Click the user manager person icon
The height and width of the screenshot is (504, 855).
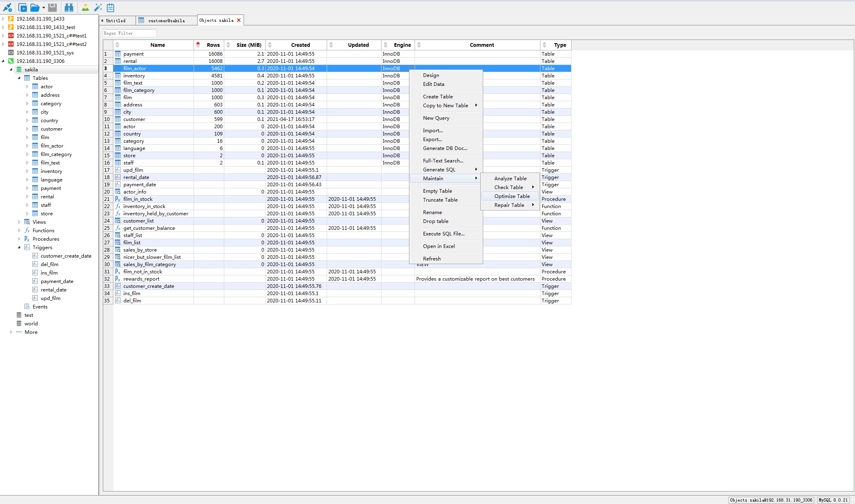85,7
